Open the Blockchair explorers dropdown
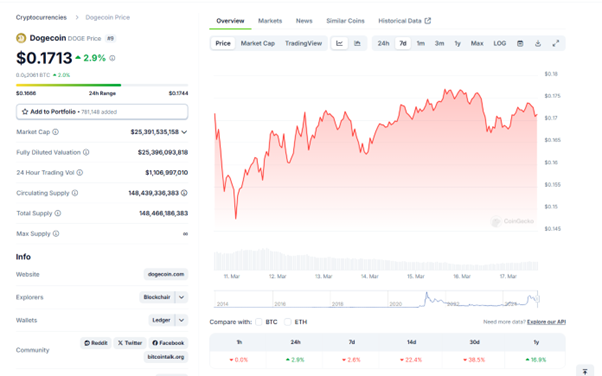 (x=182, y=297)
